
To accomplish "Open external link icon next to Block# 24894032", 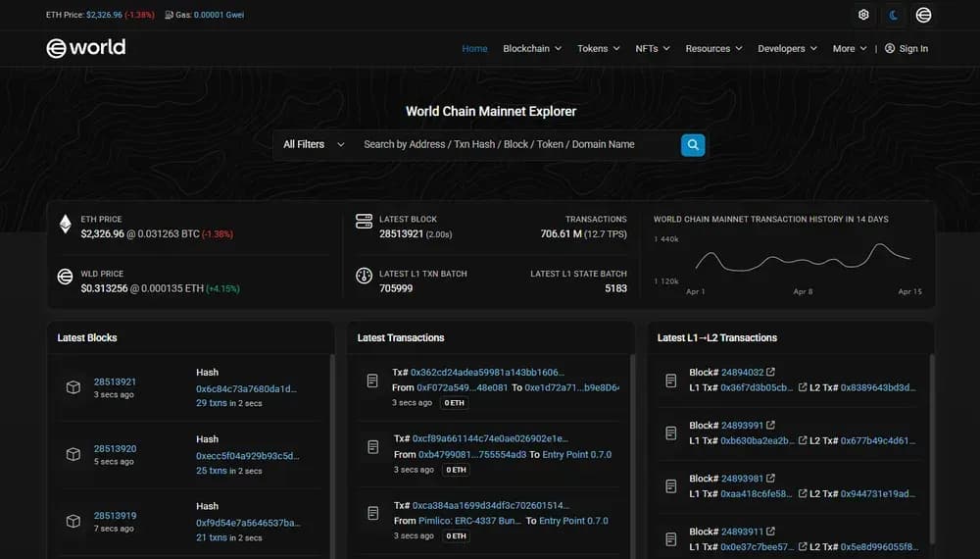I will 770,372.
